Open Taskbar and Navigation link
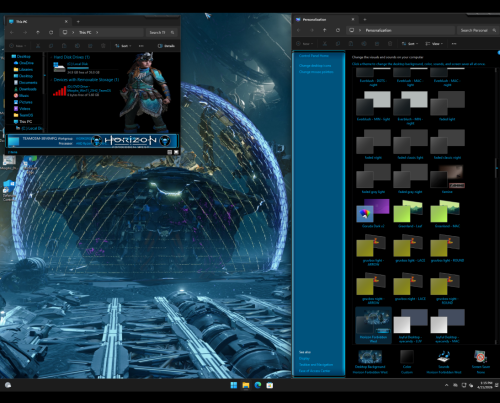500x403 pixels. tap(316, 365)
